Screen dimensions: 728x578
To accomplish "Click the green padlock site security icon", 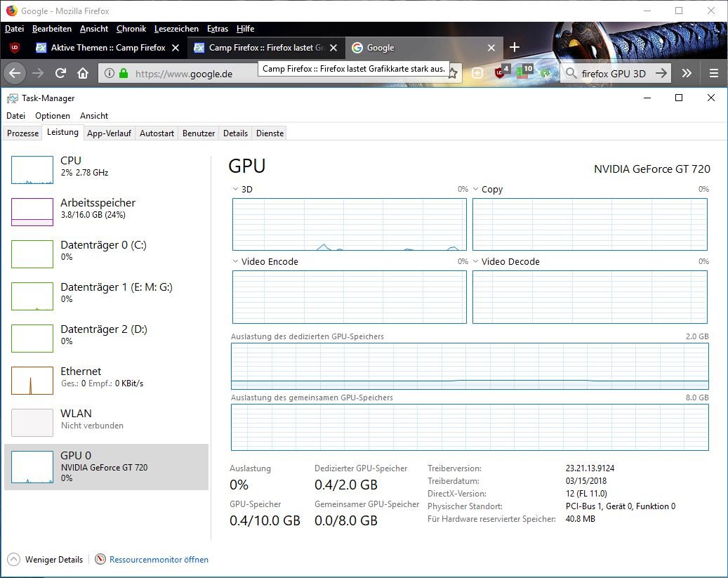I will [x=124, y=73].
